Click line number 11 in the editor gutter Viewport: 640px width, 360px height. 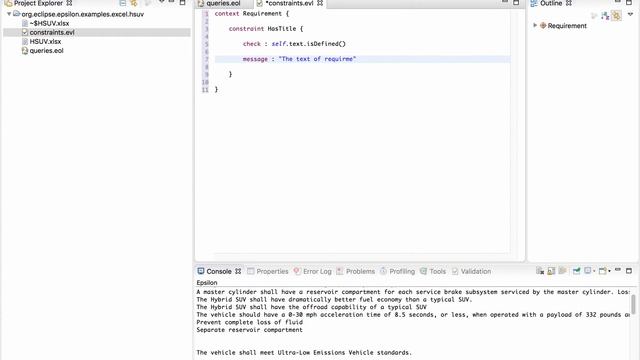205,90
